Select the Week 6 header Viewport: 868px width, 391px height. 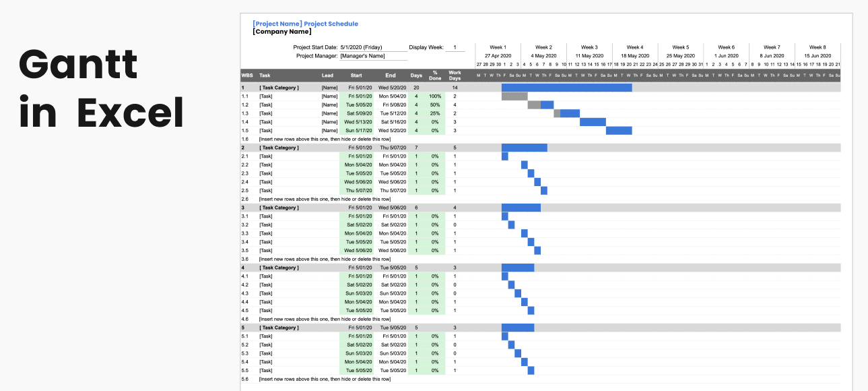[x=726, y=47]
